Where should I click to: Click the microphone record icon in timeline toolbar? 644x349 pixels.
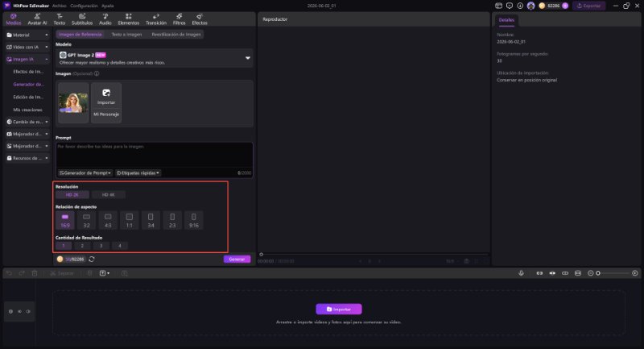pos(521,273)
